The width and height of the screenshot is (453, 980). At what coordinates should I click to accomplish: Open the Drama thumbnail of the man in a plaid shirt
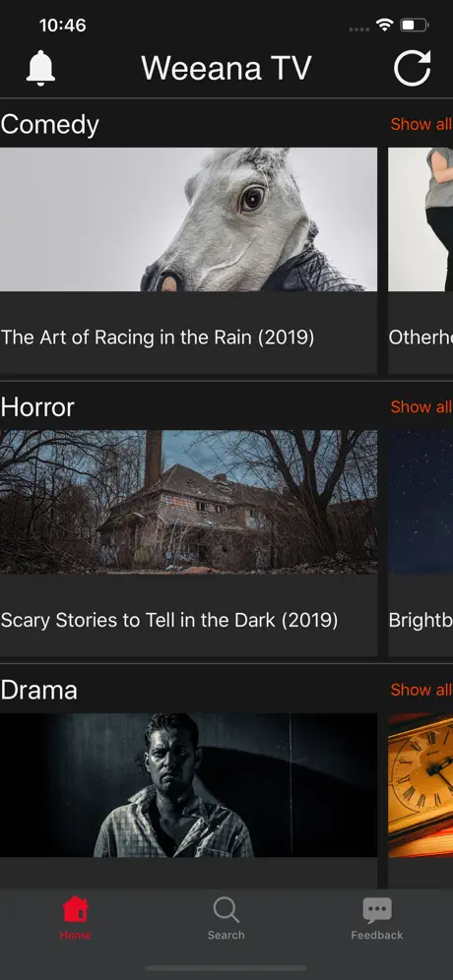tap(188, 785)
